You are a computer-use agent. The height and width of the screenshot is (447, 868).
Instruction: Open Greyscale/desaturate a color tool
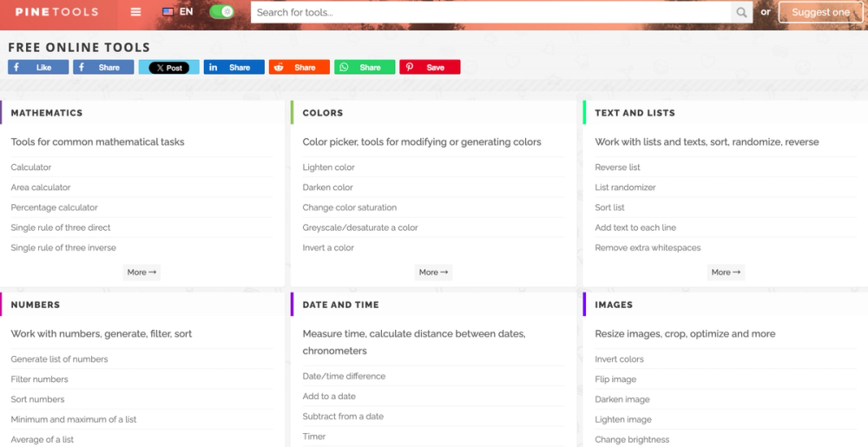click(360, 227)
